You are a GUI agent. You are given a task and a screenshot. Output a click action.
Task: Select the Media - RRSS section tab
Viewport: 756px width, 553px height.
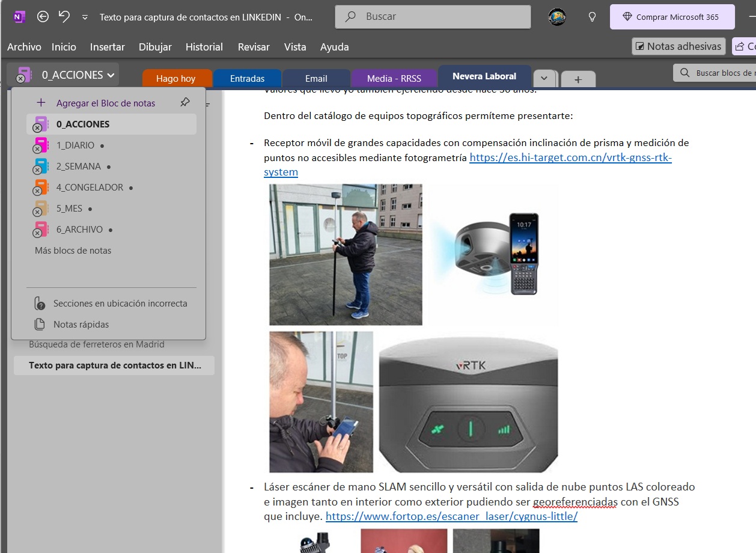click(x=394, y=79)
